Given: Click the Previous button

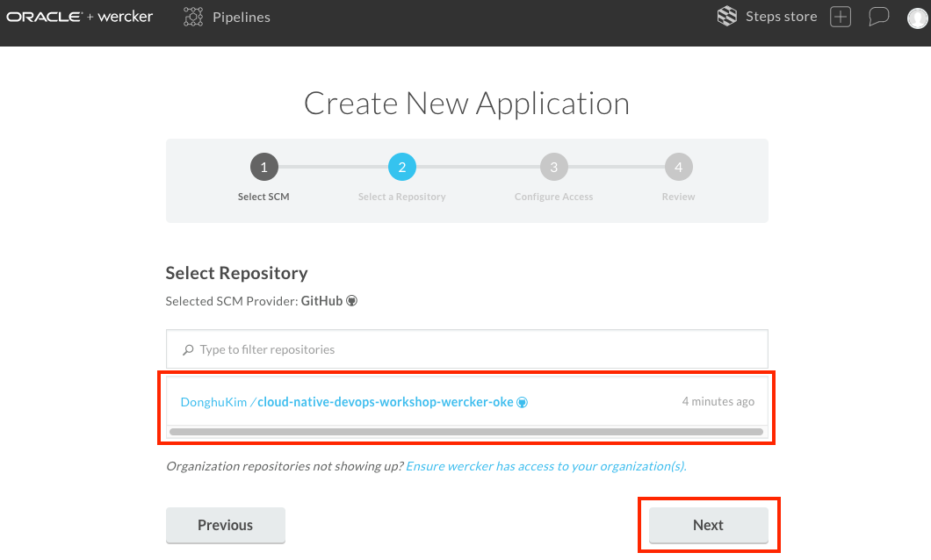Looking at the screenshot, I should 226,525.
